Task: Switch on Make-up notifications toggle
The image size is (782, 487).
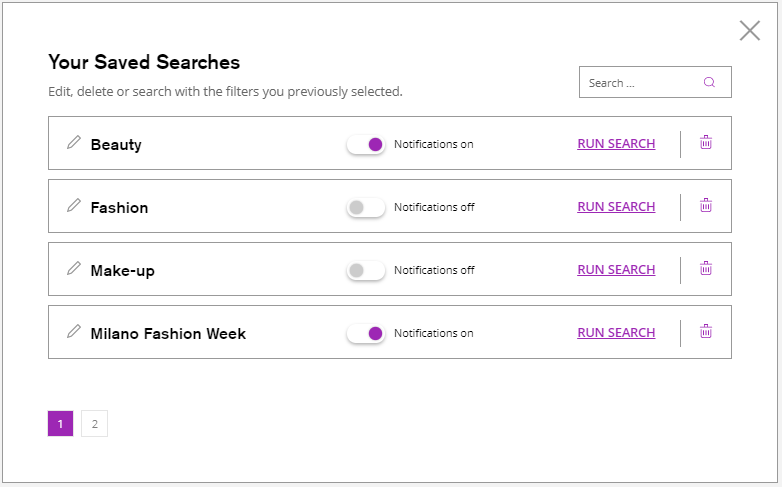Action: [366, 270]
